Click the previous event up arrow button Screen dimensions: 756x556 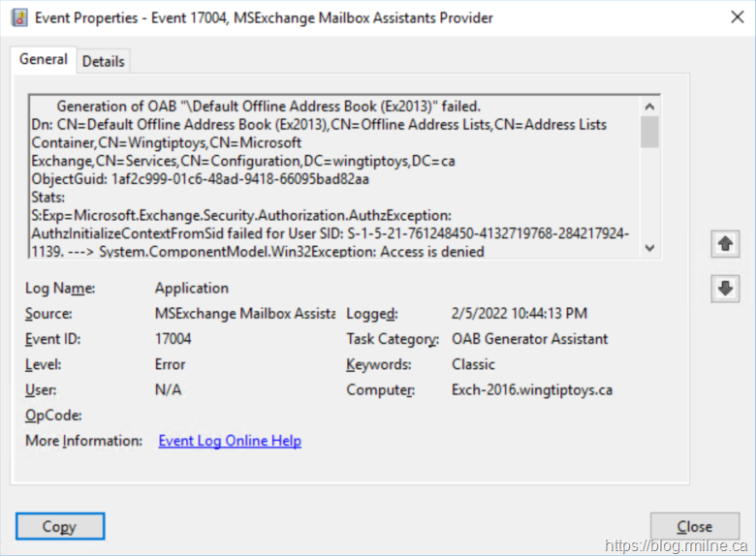click(x=724, y=244)
